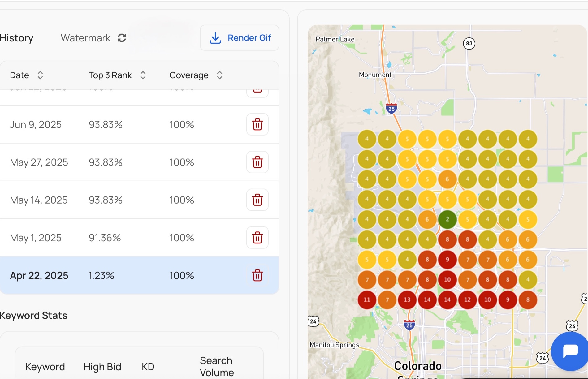Click the rank 11 map pin

click(x=367, y=299)
